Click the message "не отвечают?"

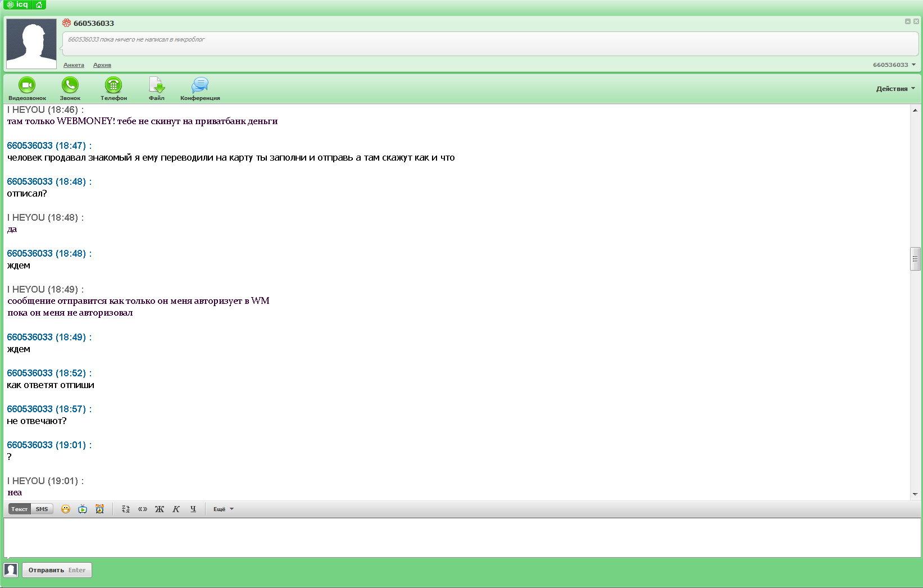tap(37, 421)
